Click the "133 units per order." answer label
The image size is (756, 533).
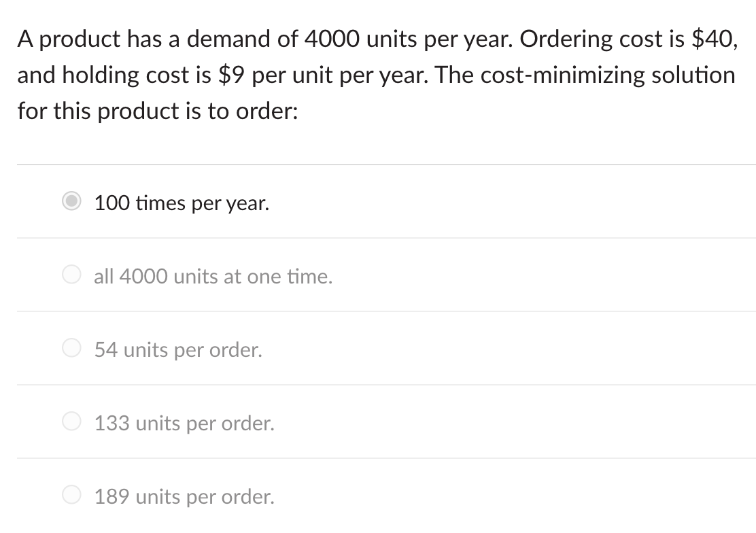184,424
